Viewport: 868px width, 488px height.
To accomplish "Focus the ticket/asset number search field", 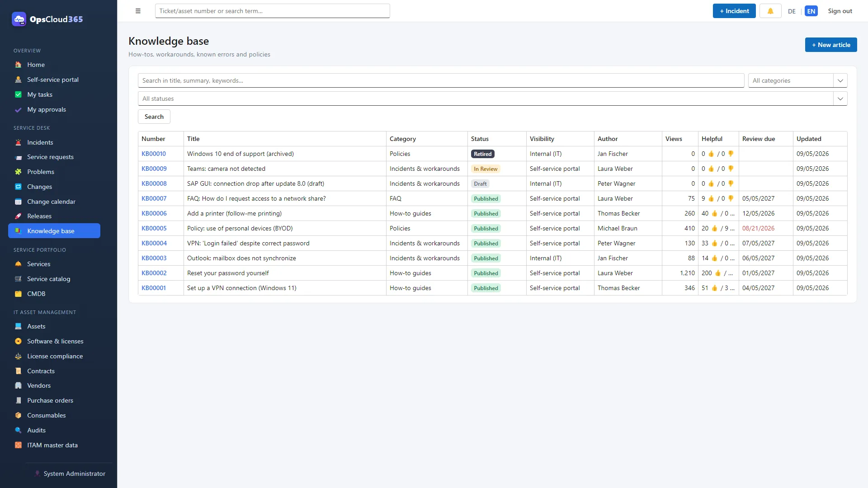I will click(272, 11).
